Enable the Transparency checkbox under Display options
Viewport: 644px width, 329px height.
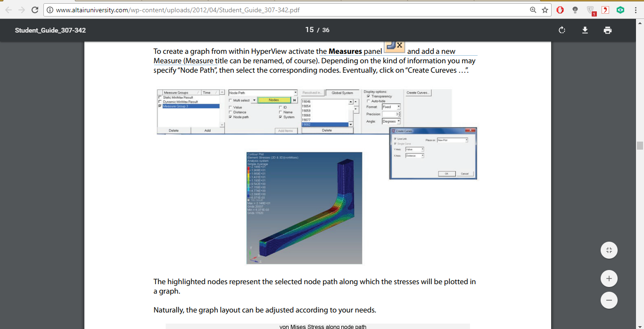click(x=368, y=96)
